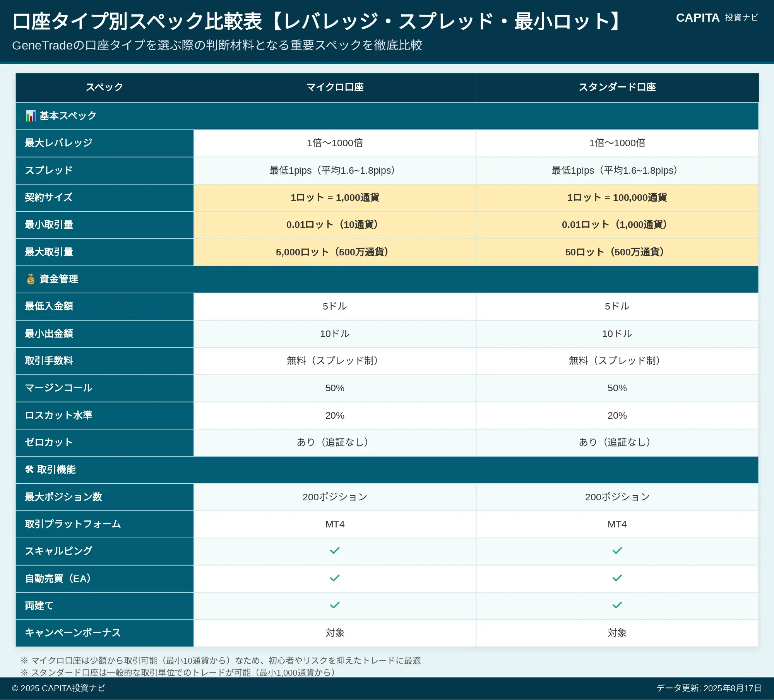
Task: Click the CAPITA 投資ナビ logo
Action: (717, 18)
